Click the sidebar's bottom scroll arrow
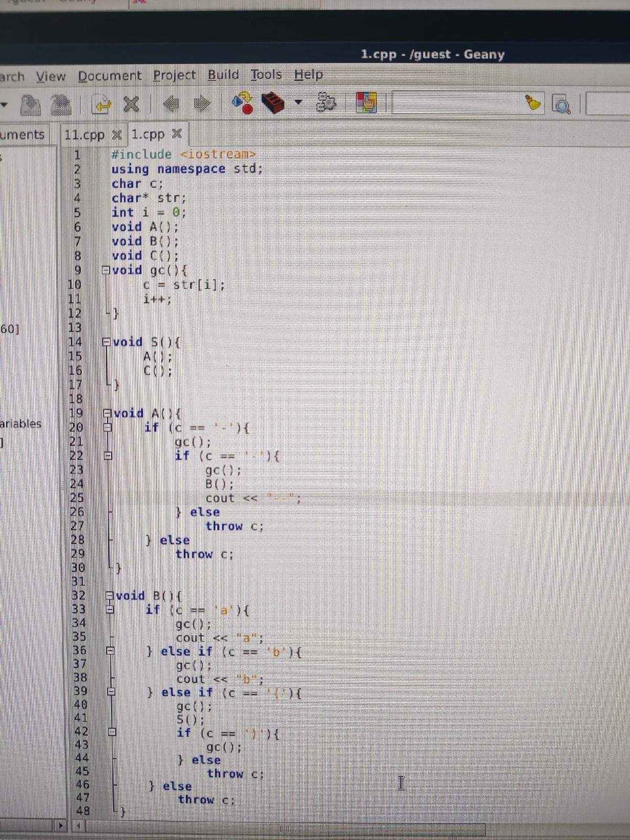 [x=61, y=826]
